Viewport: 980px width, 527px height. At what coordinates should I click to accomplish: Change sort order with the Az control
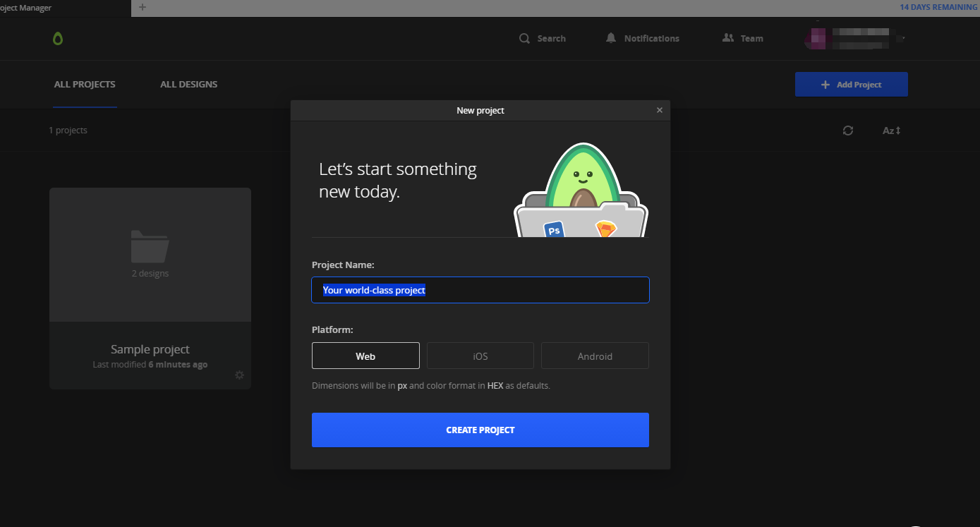pos(892,131)
